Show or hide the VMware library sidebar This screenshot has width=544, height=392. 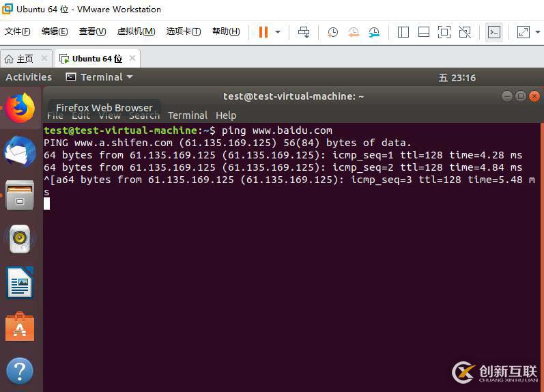click(x=403, y=32)
